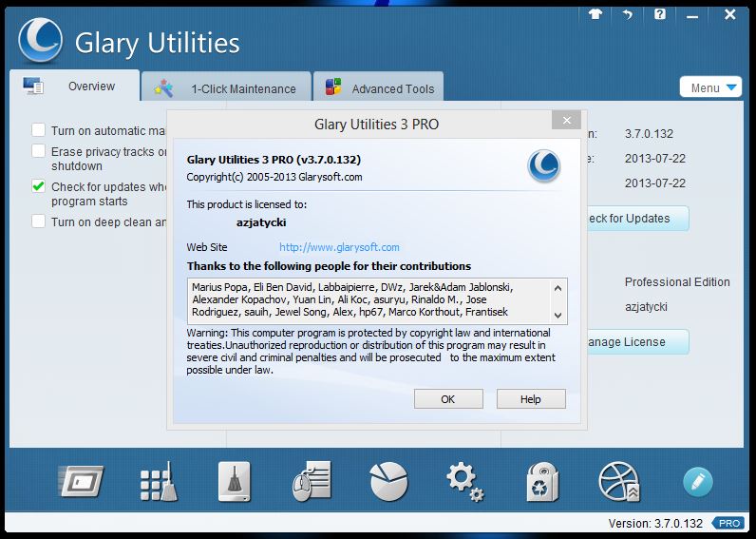Click 'Version: 3.7.0.132' in status bar

(655, 524)
